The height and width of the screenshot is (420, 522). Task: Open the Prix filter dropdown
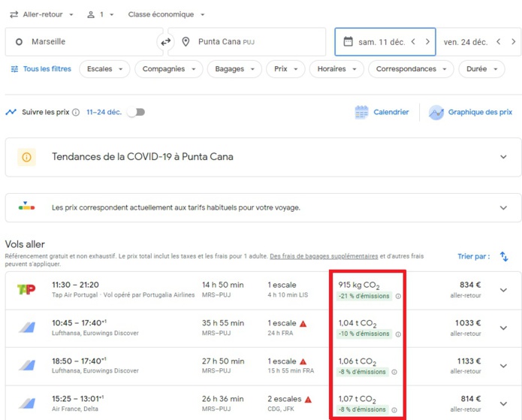click(285, 69)
